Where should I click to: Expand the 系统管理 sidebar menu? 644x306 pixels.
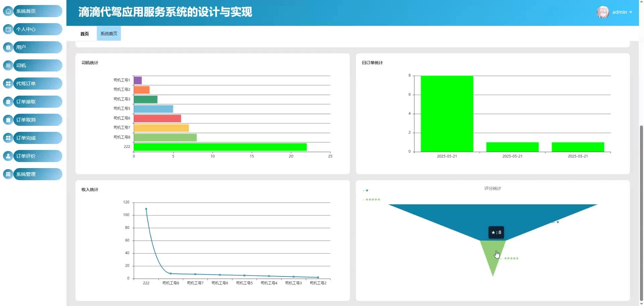tap(38, 174)
